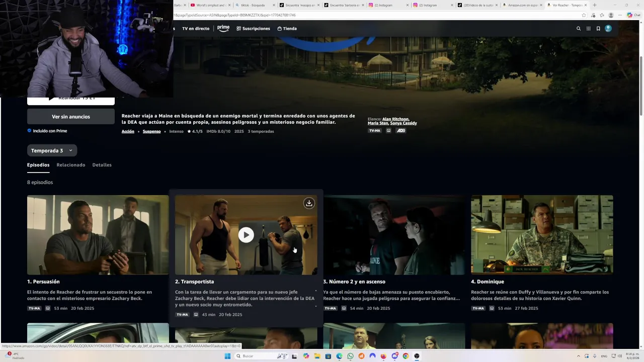The width and height of the screenshot is (644, 362).
Task: Switch to the Relacionado tab
Action: click(71, 165)
